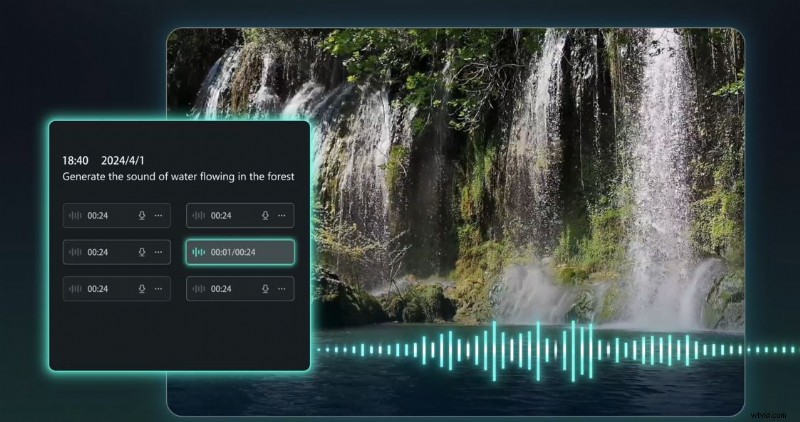800x422 pixels.
Task: Download the top-right generated audio clip
Action: (x=265, y=216)
